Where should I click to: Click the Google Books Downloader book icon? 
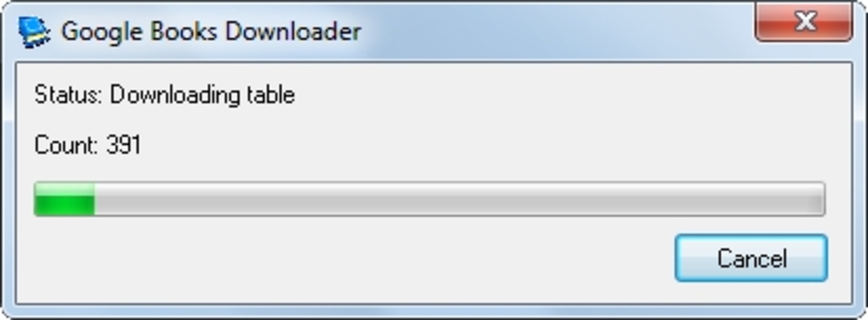click(34, 32)
